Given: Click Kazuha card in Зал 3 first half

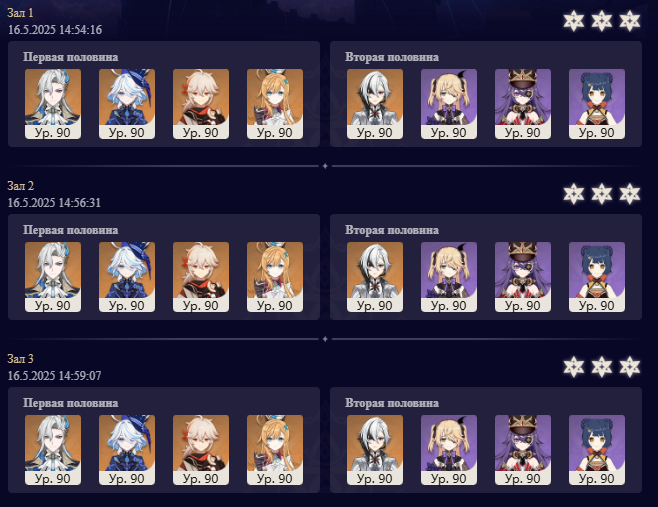Looking at the screenshot, I should coord(201,450).
